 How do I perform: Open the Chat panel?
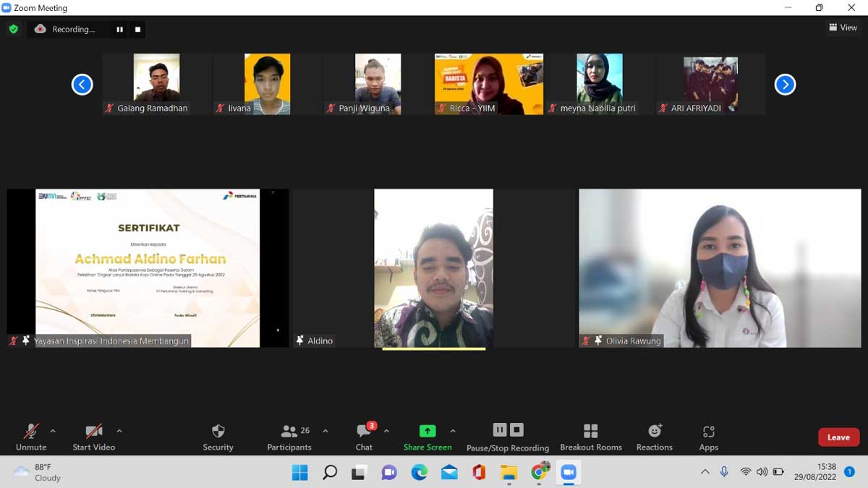click(x=364, y=437)
